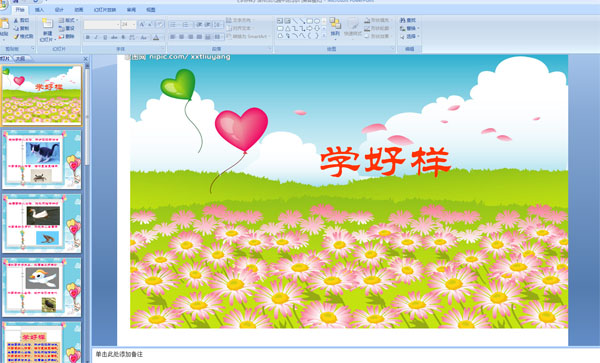The height and width of the screenshot is (363, 600).
Task: Align text right in paragraph group
Action: coord(190,37)
